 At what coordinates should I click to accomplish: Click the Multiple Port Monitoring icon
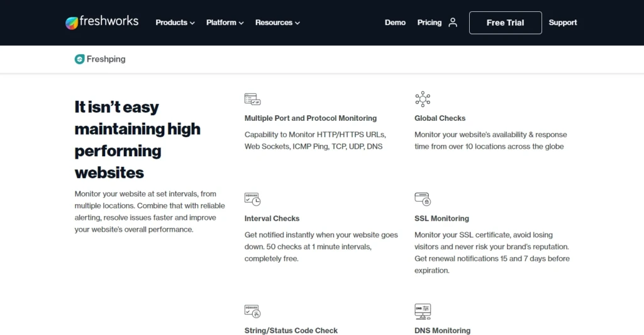pos(252,99)
